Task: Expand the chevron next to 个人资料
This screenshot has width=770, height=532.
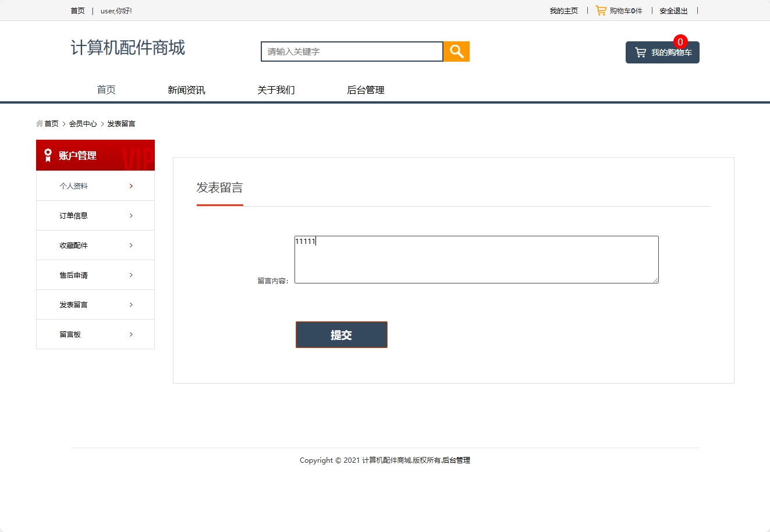Action: coord(130,186)
